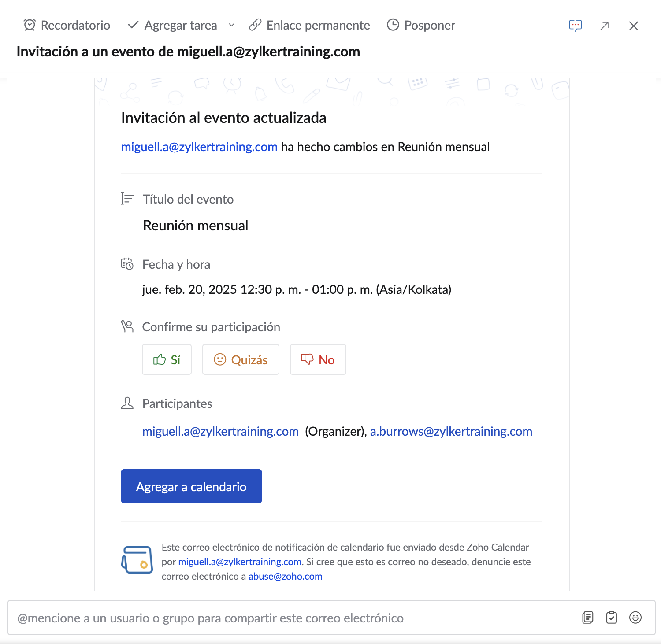Screen dimensions: 661x644
Task: Select the Agregar tarea option
Action: tap(173, 25)
